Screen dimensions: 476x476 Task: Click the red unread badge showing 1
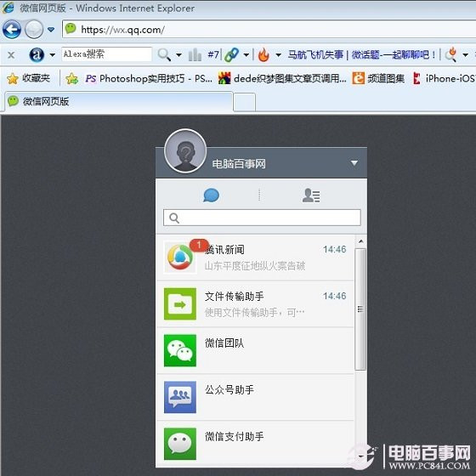click(x=199, y=246)
